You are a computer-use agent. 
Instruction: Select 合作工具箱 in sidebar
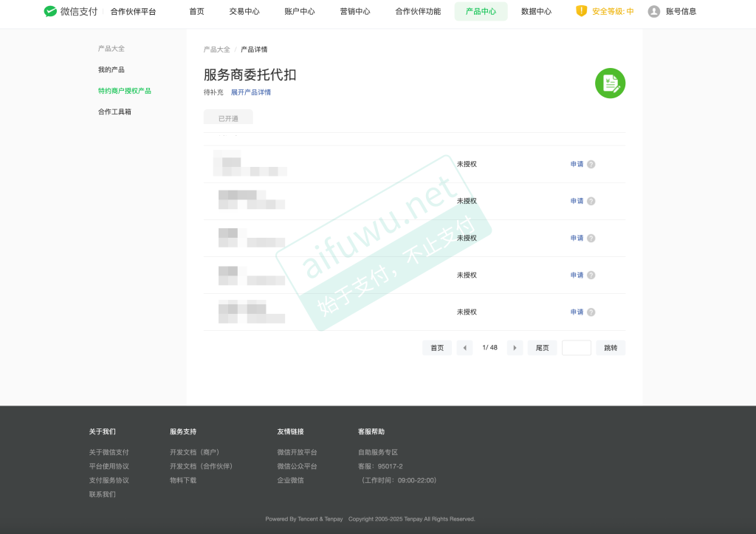pos(114,112)
